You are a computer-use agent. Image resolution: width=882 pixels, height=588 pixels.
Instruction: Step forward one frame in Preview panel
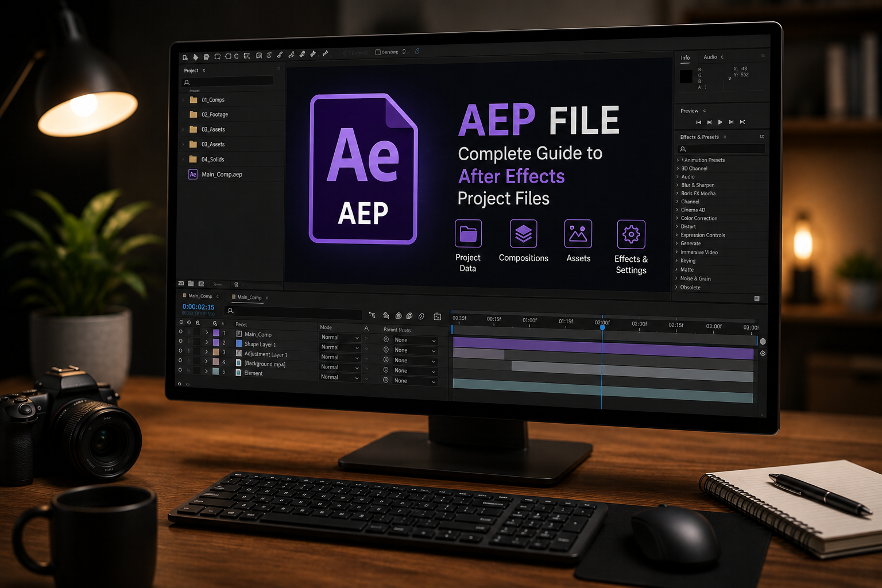coord(731,122)
